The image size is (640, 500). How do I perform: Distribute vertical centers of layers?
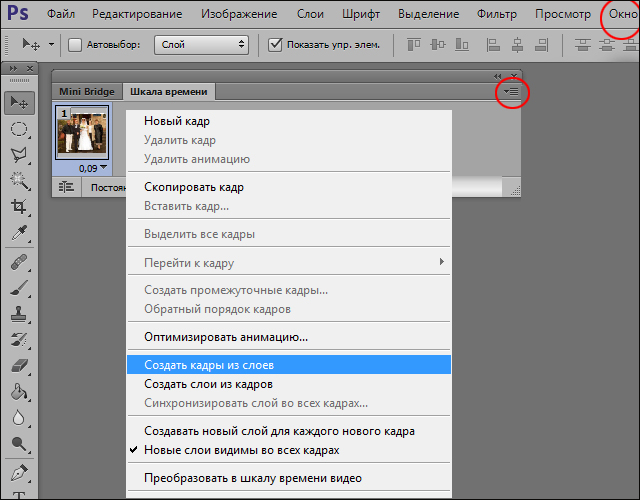click(607, 44)
